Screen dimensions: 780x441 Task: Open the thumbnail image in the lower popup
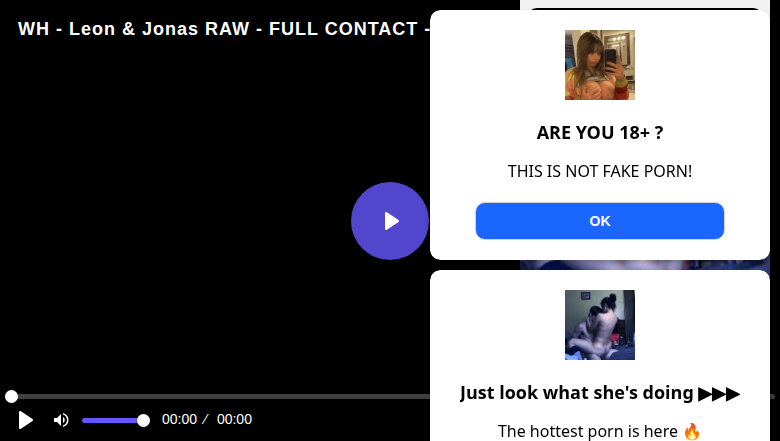click(599, 325)
